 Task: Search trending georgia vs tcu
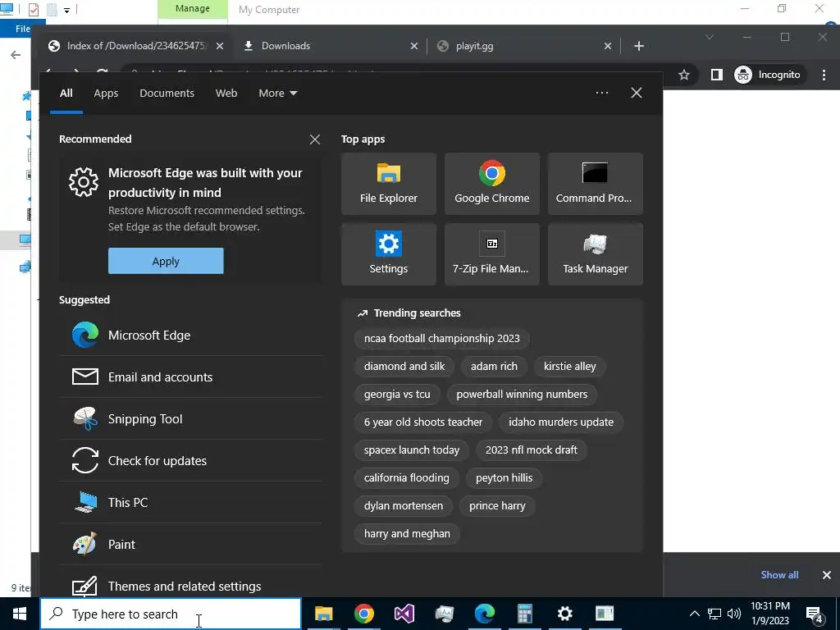coord(397,394)
